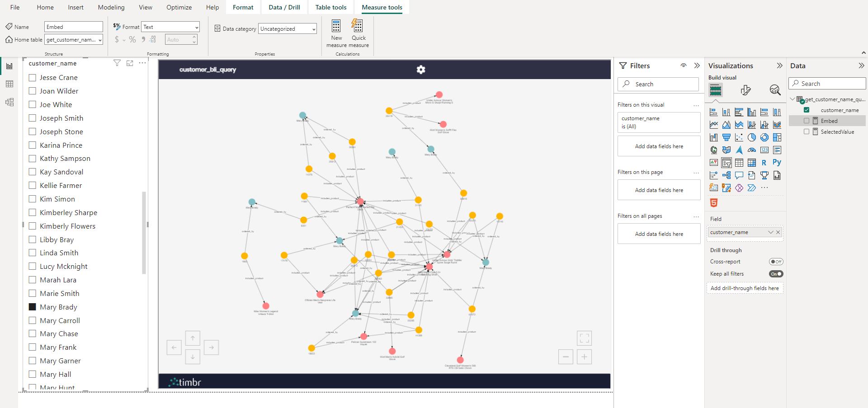Click Get more visuals ellipsis
The width and height of the screenshot is (868, 408).
tap(764, 188)
